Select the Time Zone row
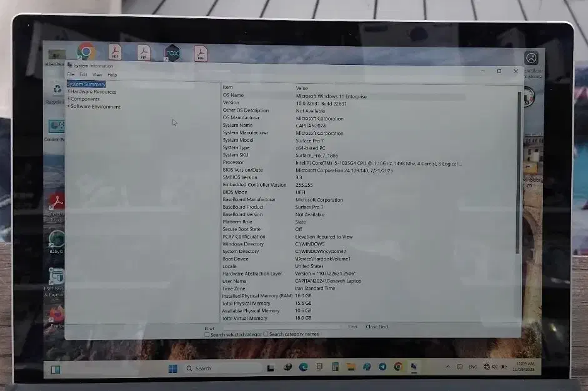588x391 pixels. (x=343, y=289)
